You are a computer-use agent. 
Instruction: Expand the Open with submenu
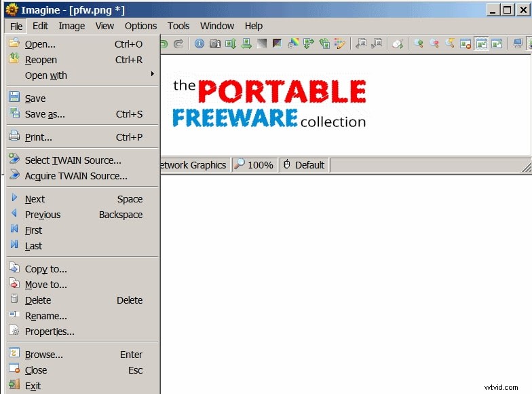pos(83,75)
